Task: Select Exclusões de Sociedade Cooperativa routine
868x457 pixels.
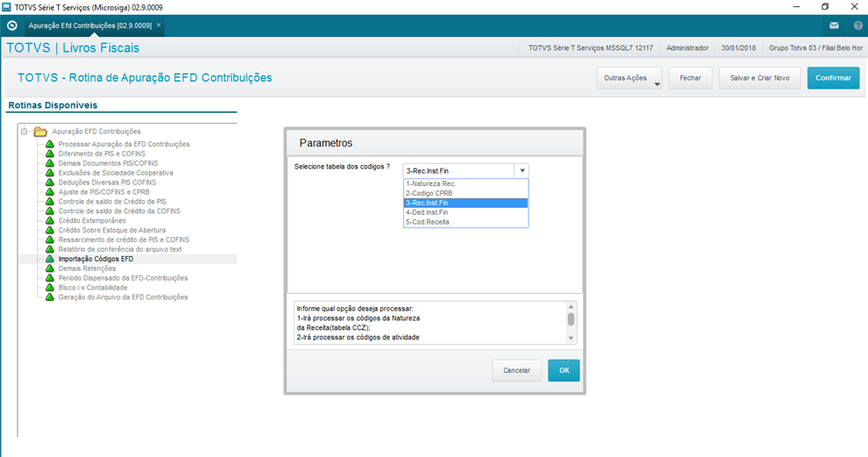Action: click(x=116, y=173)
